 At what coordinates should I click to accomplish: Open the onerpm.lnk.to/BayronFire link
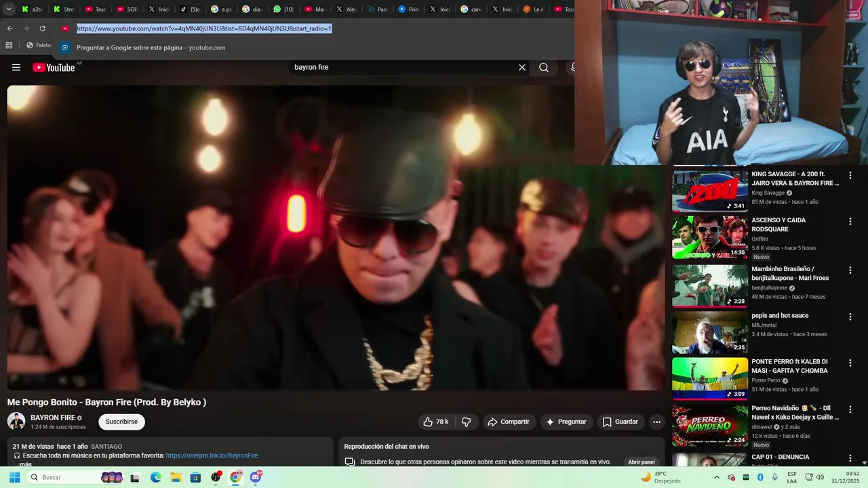[212, 455]
